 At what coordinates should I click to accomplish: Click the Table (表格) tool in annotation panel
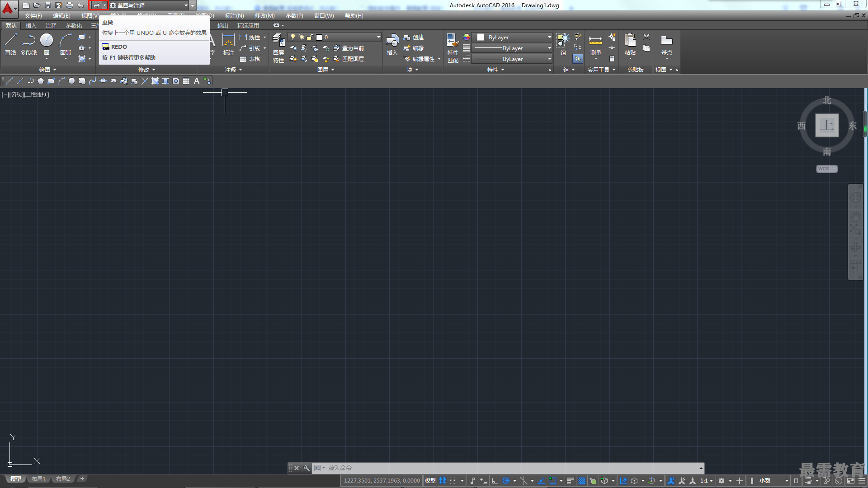[250, 59]
